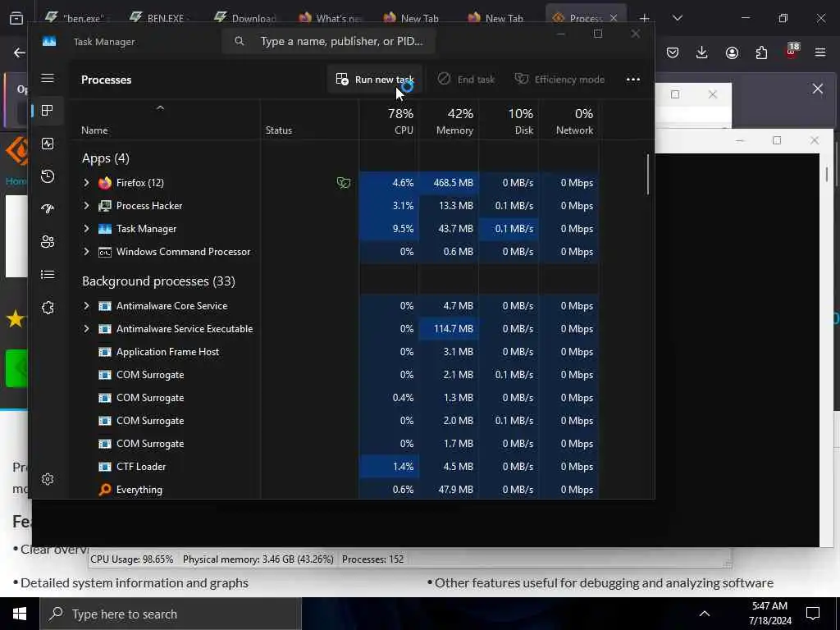
Task: Click the Task Manager process list scrollbar
Action: 648,175
